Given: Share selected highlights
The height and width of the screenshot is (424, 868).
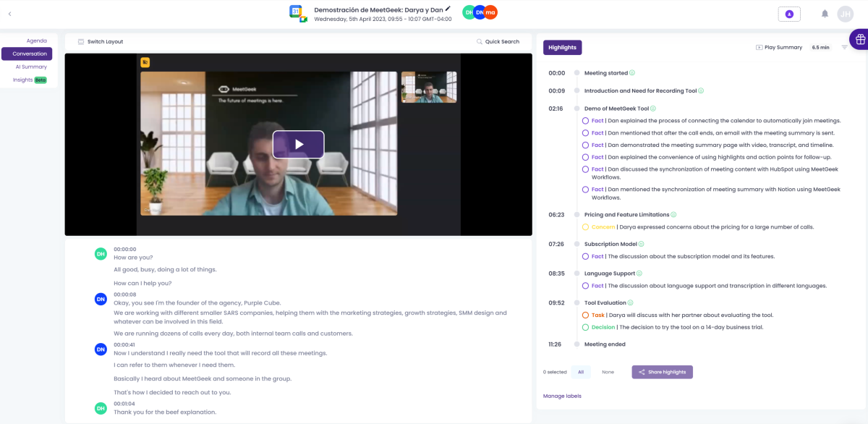Looking at the screenshot, I should click(662, 372).
